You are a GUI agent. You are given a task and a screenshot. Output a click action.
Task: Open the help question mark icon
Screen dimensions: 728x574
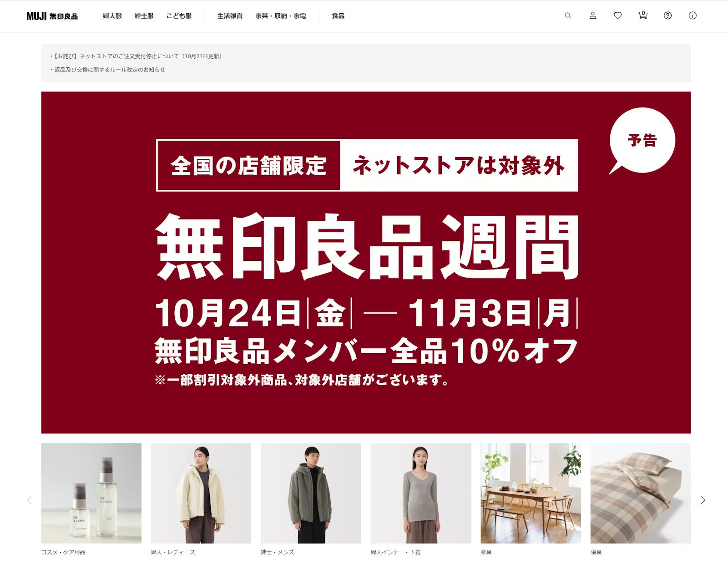667,15
